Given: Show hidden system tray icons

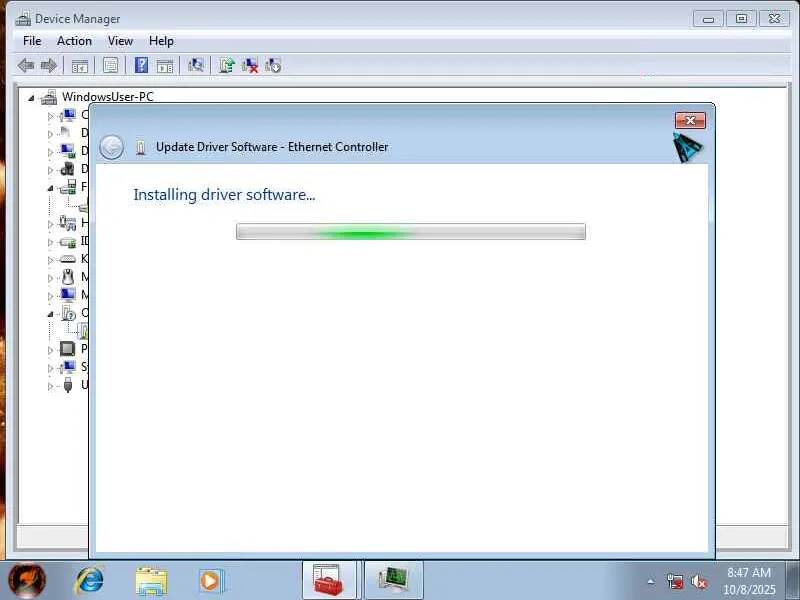Looking at the screenshot, I should click(651, 581).
